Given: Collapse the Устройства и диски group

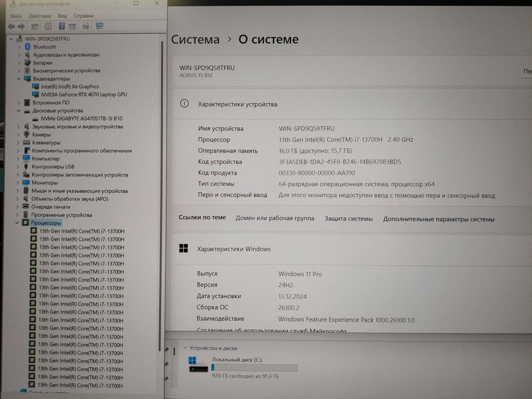Looking at the screenshot, I should [184, 348].
